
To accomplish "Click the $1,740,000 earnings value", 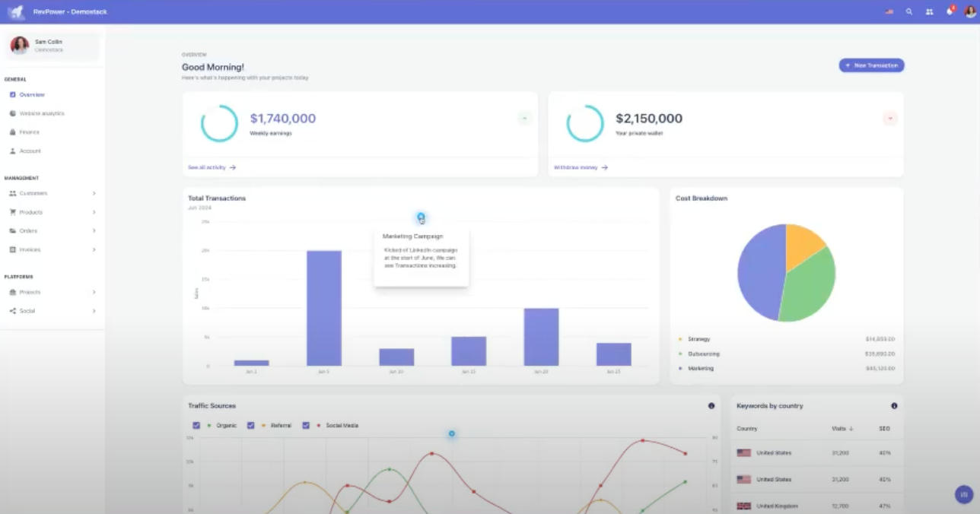I will 283,119.
